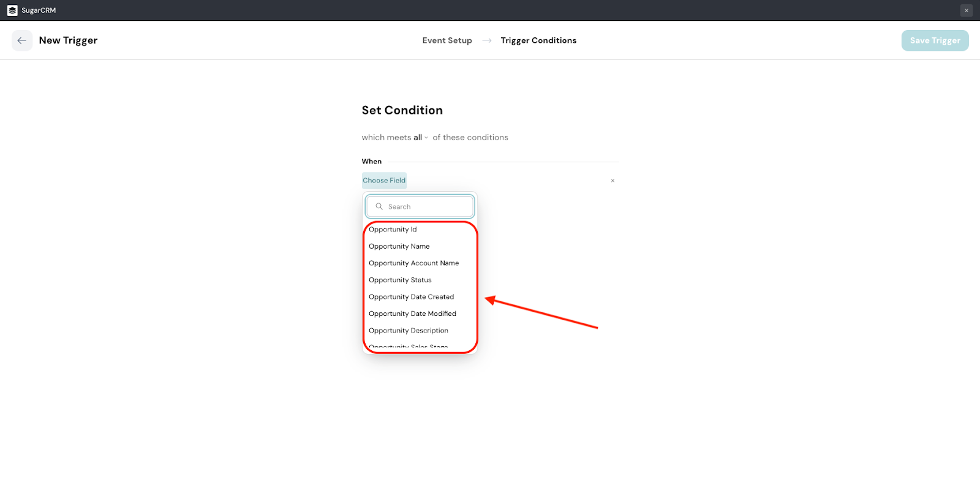Viewport: 980px width, 504px height.
Task: Pick Opportunity Account Name option
Action: tap(413, 263)
